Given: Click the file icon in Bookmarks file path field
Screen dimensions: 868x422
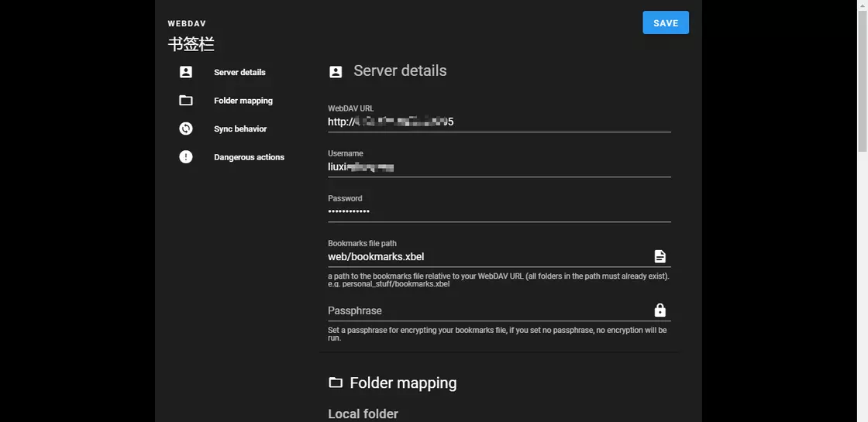Looking at the screenshot, I should (x=660, y=256).
